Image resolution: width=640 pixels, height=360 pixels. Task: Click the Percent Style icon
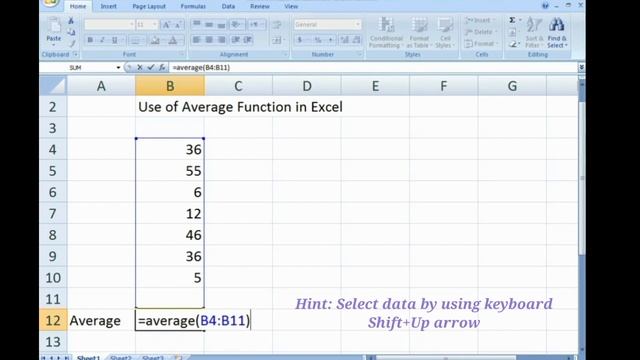point(318,40)
